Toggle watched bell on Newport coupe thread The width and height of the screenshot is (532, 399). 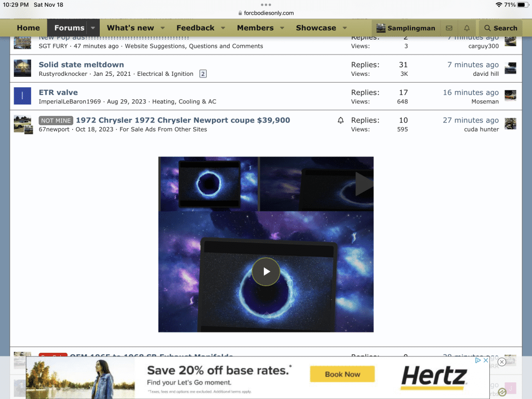point(340,121)
